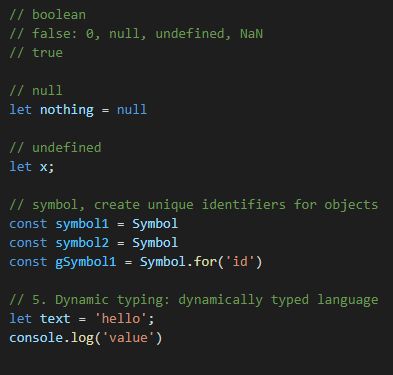393x375 pixels.
Task: Click the '// true' comment line
Action: click(36, 53)
